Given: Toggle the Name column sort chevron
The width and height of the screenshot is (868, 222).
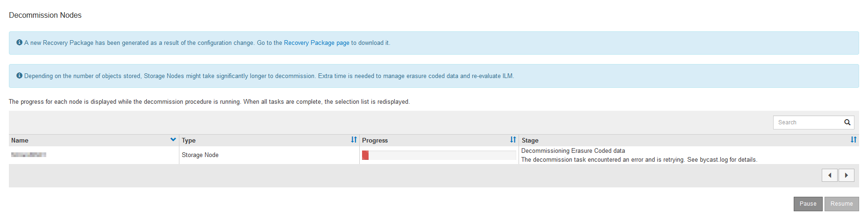Looking at the screenshot, I should point(173,140).
